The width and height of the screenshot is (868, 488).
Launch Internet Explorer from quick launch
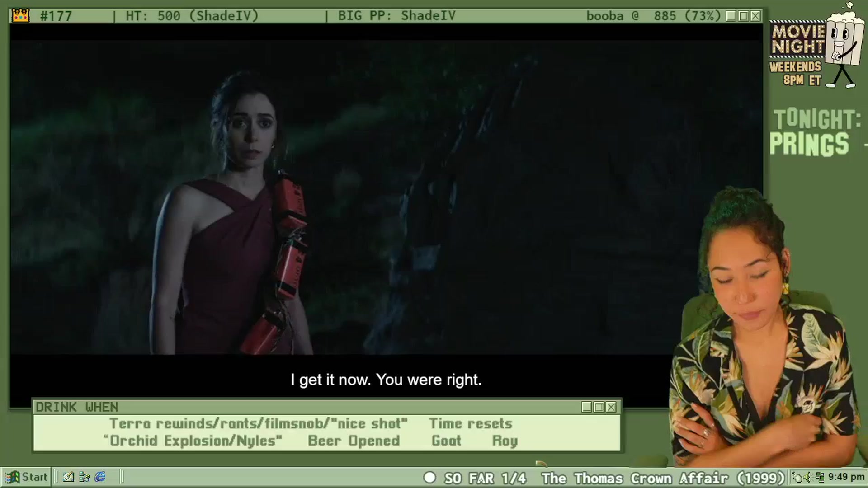(100, 477)
